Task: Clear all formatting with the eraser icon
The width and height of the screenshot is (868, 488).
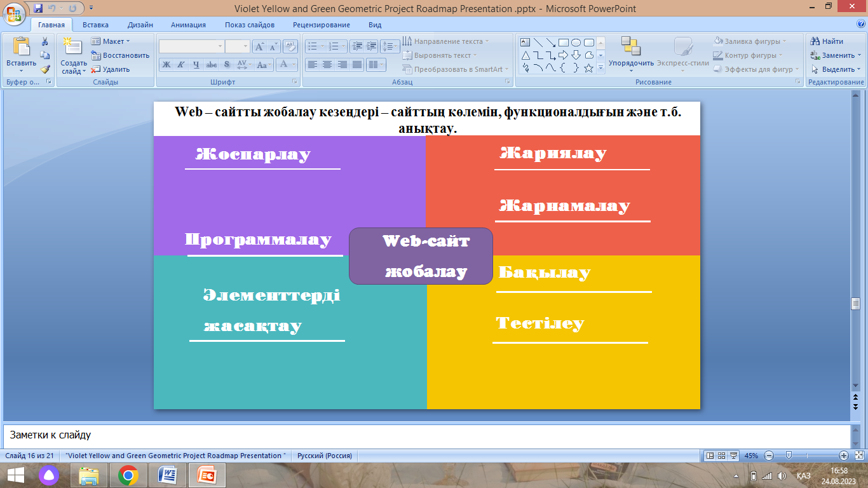Action: tap(290, 46)
